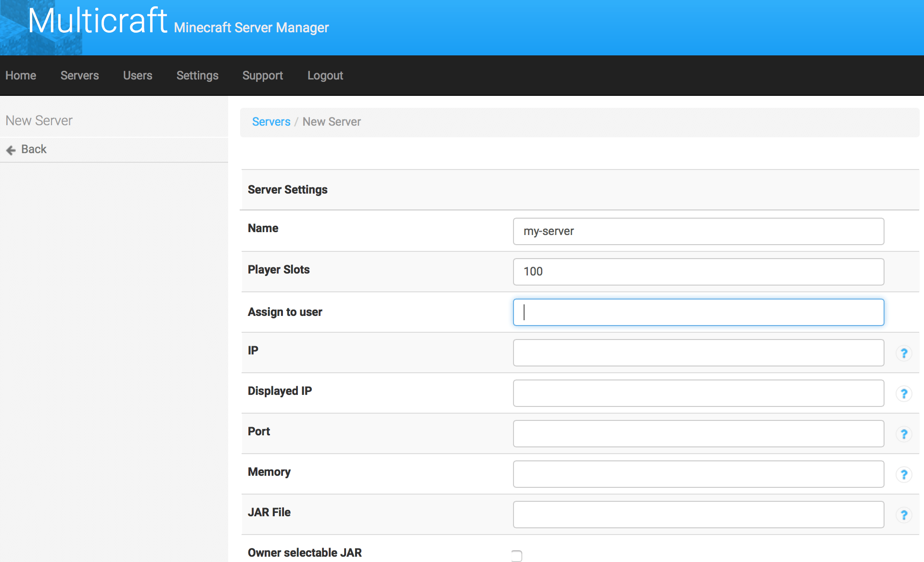Click the New Server breadcrumb text

pos(332,122)
